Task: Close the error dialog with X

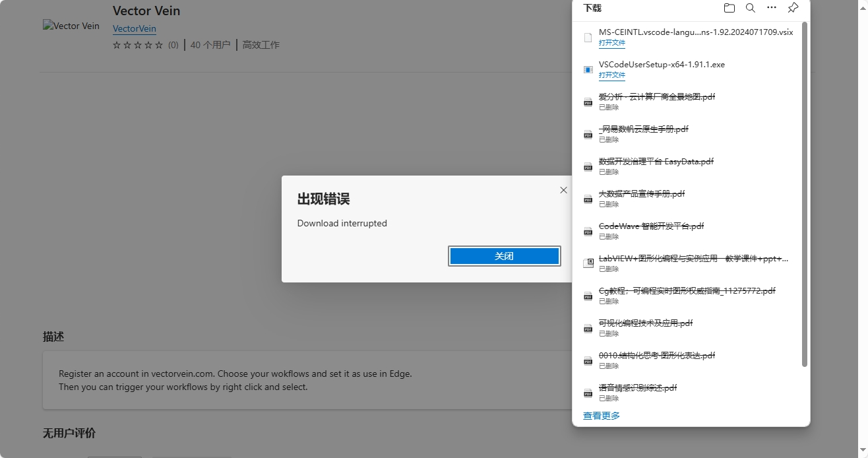Action: (563, 190)
